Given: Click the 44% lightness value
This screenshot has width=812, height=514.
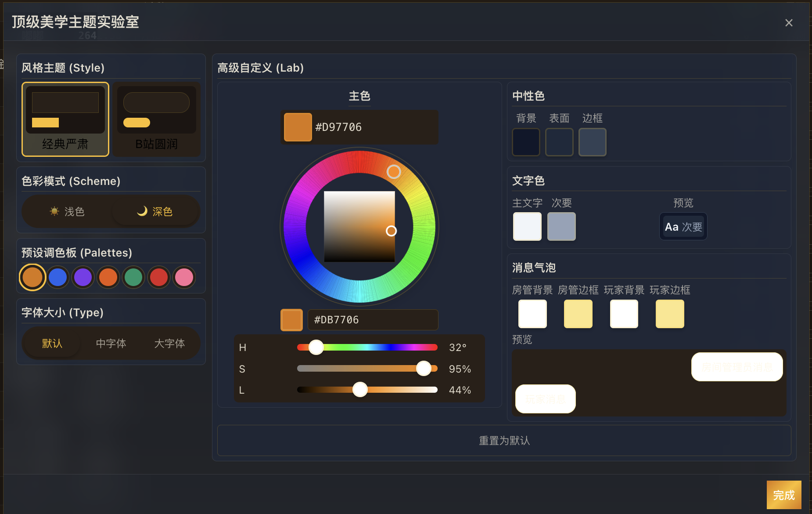Looking at the screenshot, I should pyautogui.click(x=460, y=390).
